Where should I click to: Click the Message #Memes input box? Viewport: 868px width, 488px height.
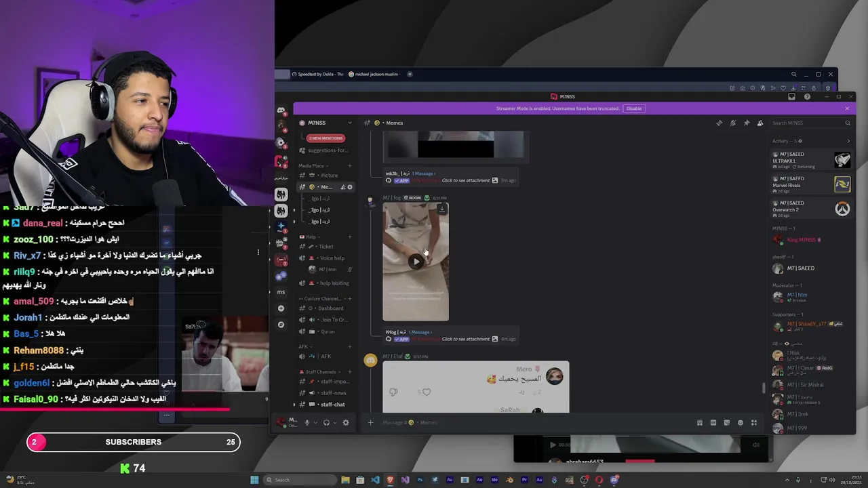pyautogui.click(x=536, y=422)
